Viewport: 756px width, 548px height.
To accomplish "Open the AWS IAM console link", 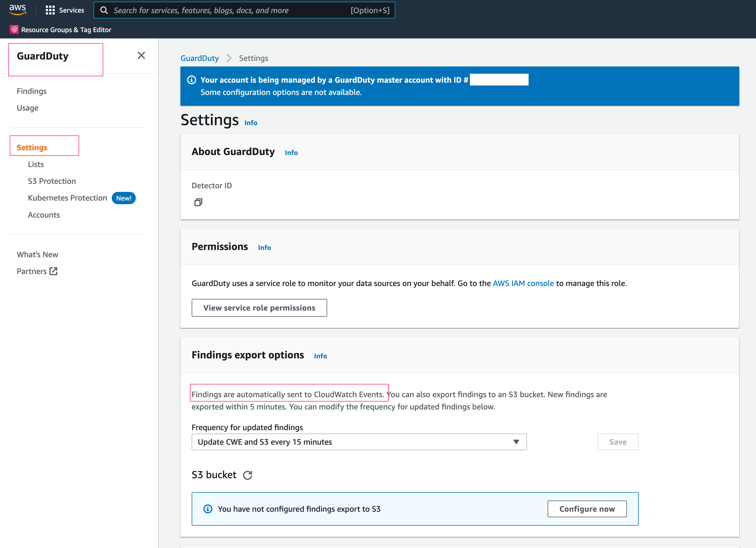I will pos(523,283).
